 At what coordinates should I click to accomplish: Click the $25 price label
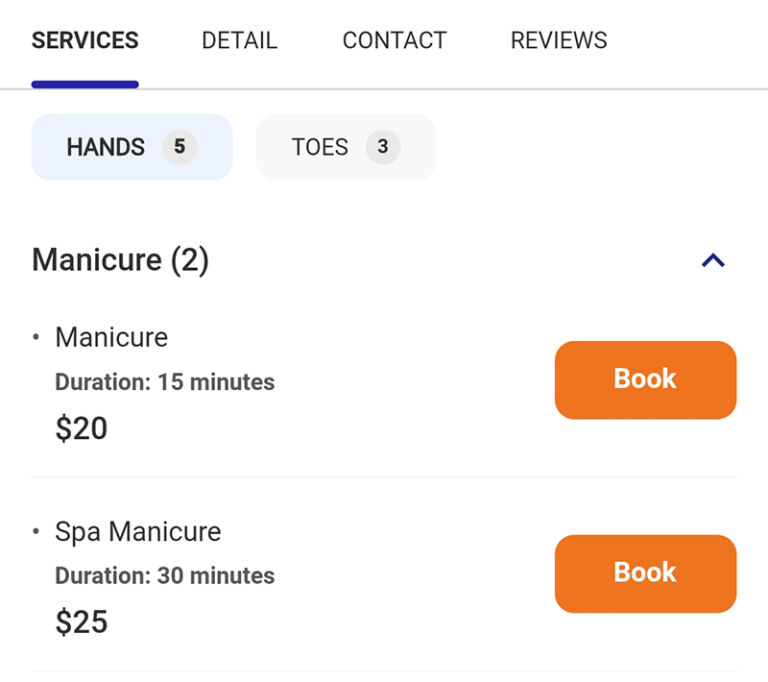[81, 622]
